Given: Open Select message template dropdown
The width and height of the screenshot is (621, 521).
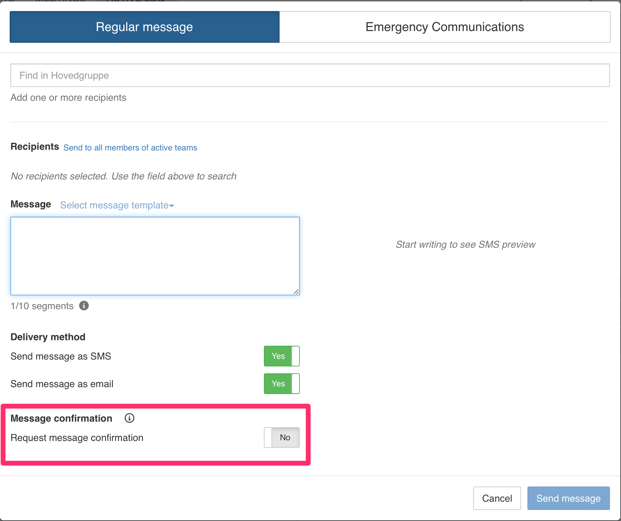Looking at the screenshot, I should 117,205.
